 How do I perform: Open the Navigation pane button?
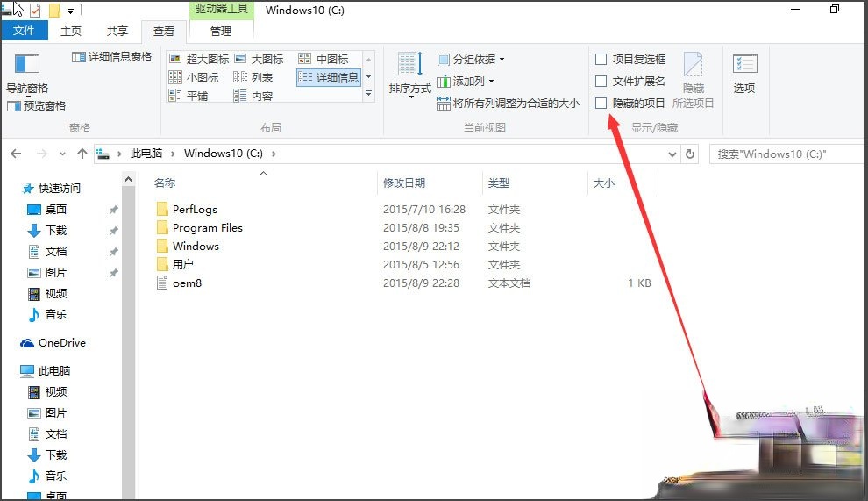26,74
